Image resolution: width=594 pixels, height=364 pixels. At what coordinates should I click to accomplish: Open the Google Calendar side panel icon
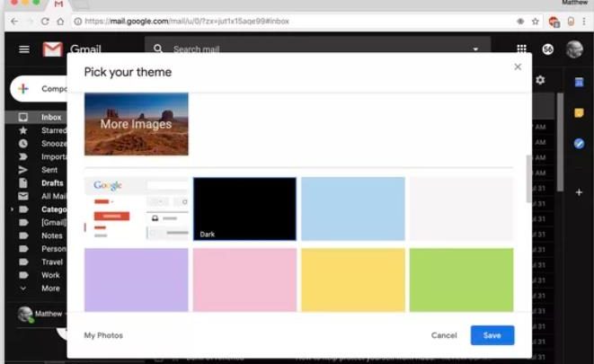(x=579, y=82)
